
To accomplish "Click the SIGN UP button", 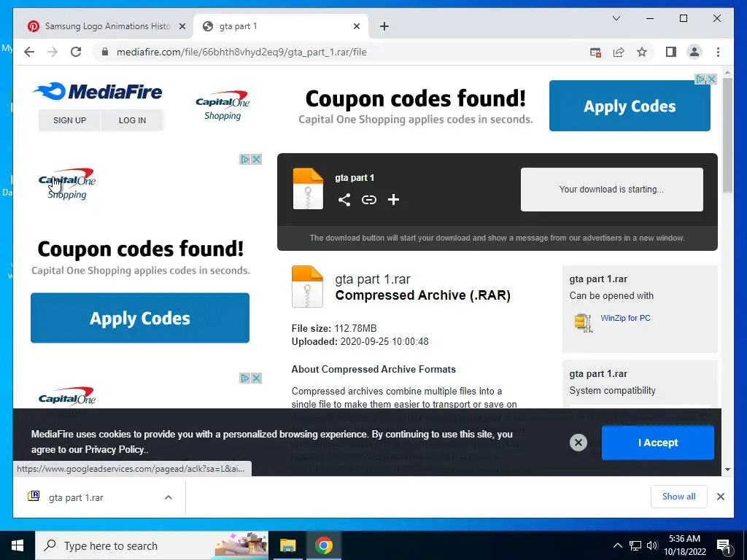I will 69,120.
